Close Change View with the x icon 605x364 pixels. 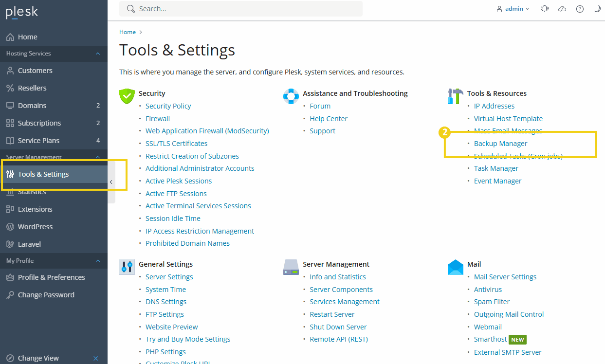click(96, 358)
